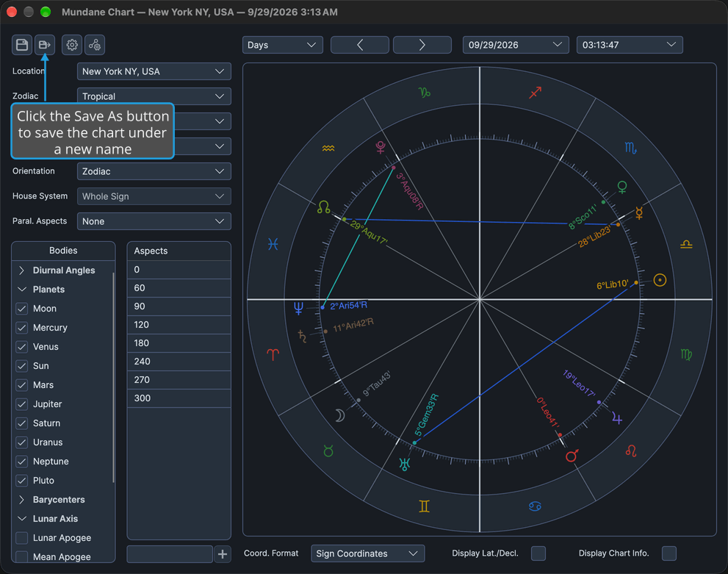Click the Venus glyph in the chart
Image resolution: width=728 pixels, height=574 pixels.
click(x=622, y=187)
